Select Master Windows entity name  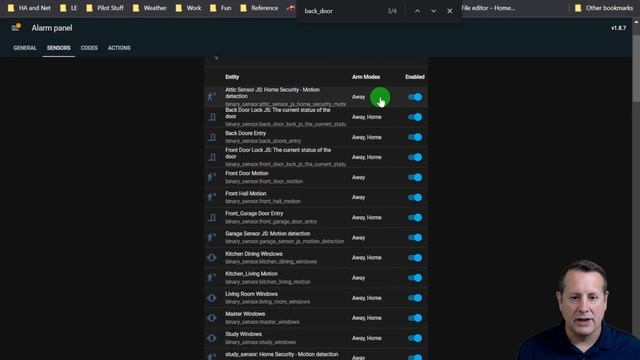[x=245, y=314]
